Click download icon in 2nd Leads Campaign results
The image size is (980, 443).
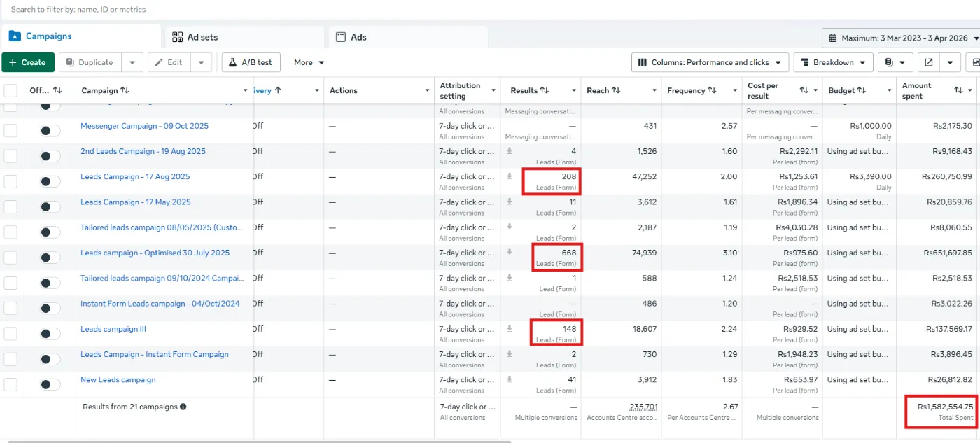point(510,151)
